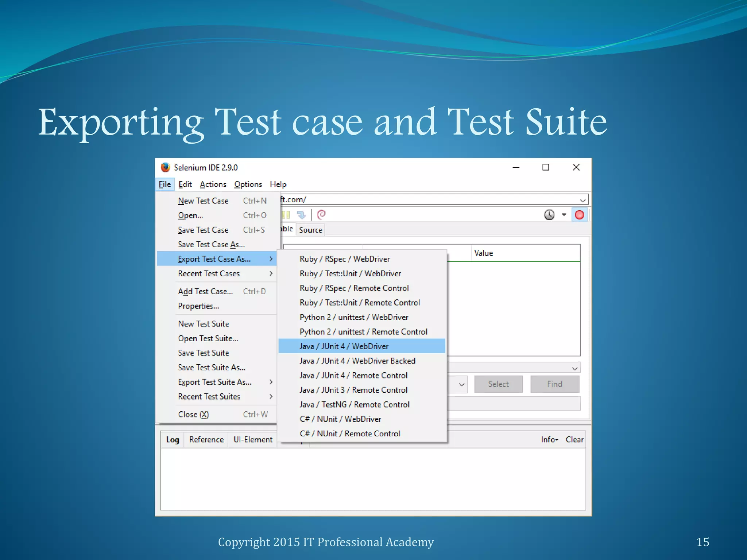
Task: Click the Clear log button
Action: (574, 440)
